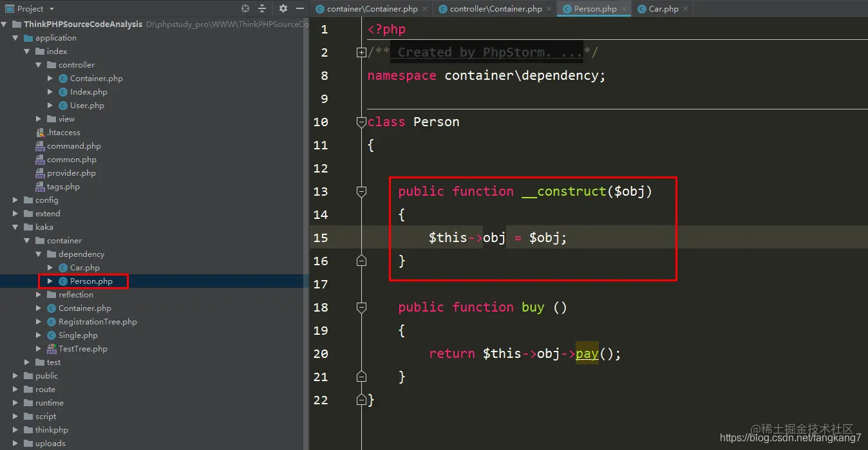Expand the view folder
Screen dimensions: 868x450
pos(39,119)
